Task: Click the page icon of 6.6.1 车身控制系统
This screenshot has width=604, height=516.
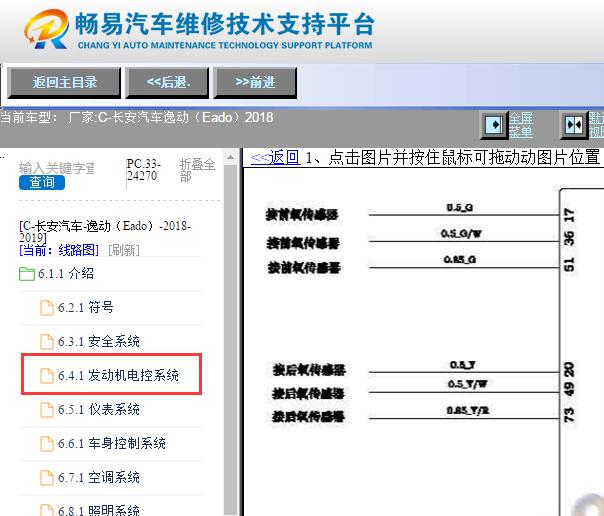Action: click(47, 444)
